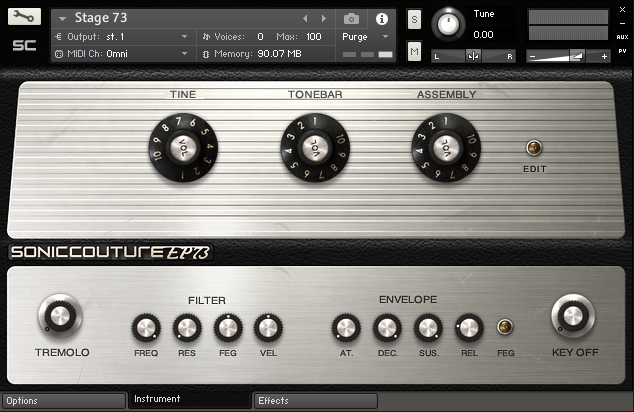The height and width of the screenshot is (412, 634).
Task: Click the filter RES knob
Action: pyautogui.click(x=187, y=328)
